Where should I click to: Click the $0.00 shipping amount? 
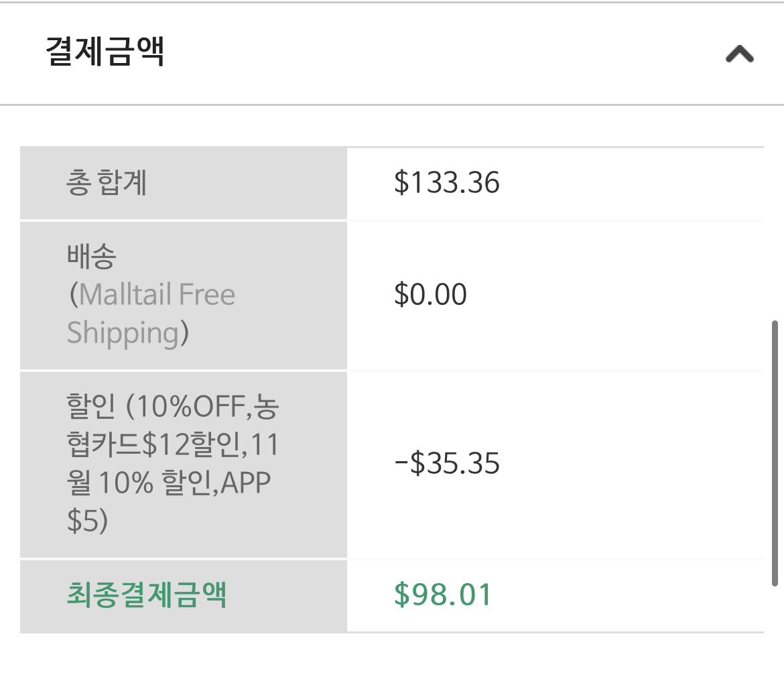430,294
